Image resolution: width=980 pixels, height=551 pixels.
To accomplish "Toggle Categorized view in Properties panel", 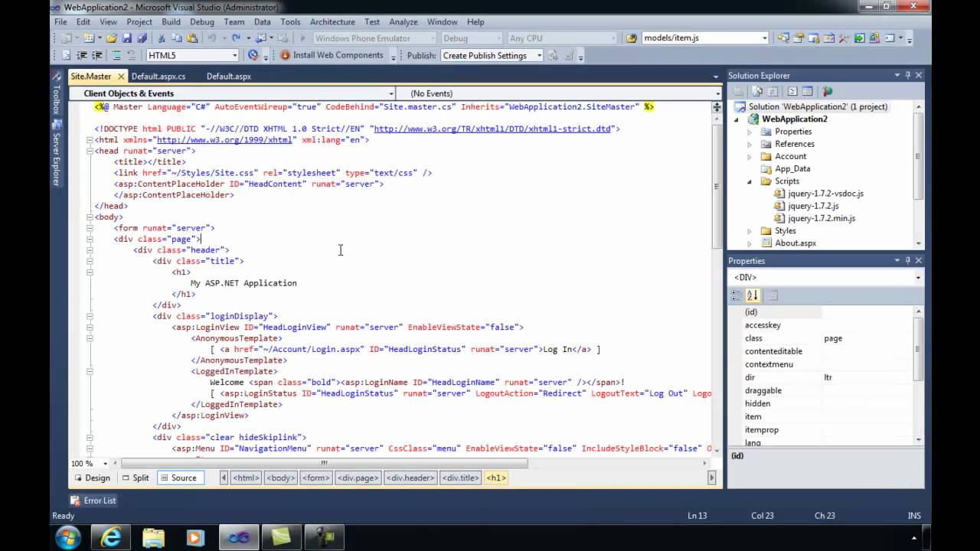I will pyautogui.click(x=737, y=295).
